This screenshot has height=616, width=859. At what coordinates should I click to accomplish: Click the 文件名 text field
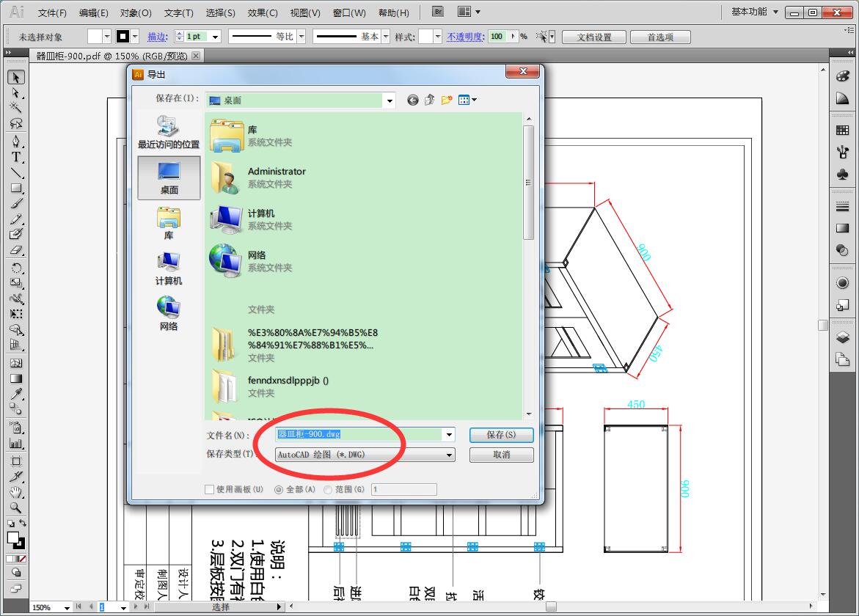click(359, 435)
